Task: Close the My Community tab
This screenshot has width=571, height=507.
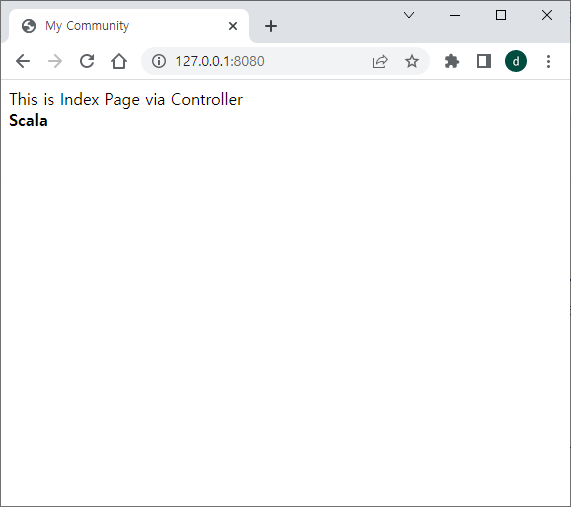Action: click(x=233, y=26)
